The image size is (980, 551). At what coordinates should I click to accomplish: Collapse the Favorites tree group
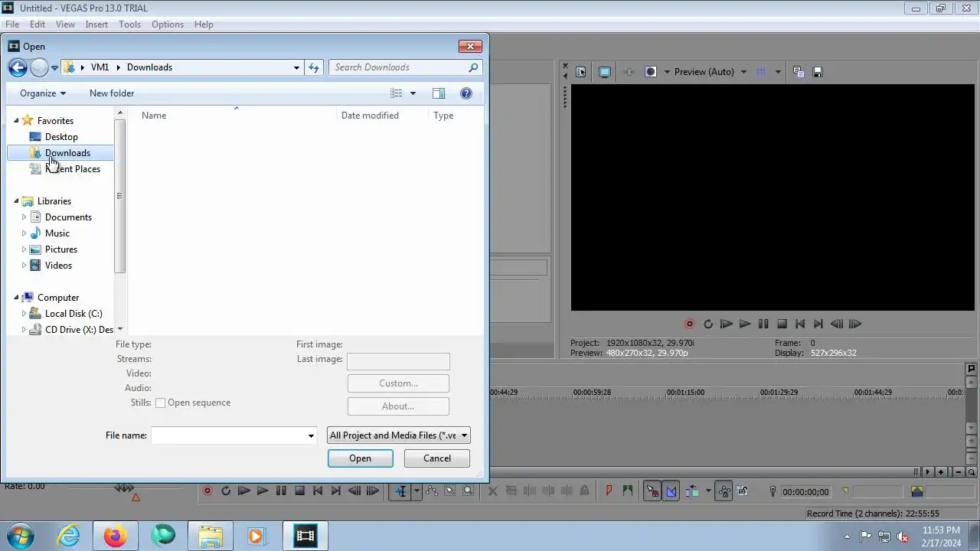16,121
